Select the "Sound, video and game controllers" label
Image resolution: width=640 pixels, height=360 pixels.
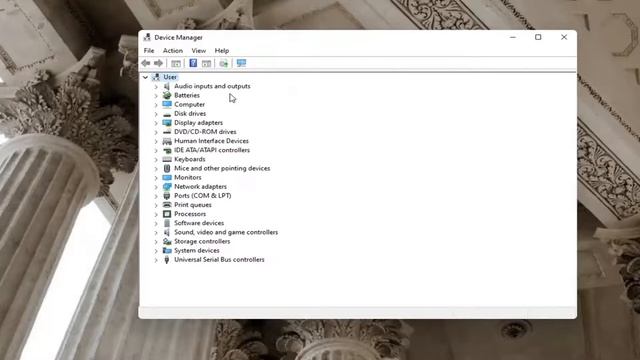226,232
